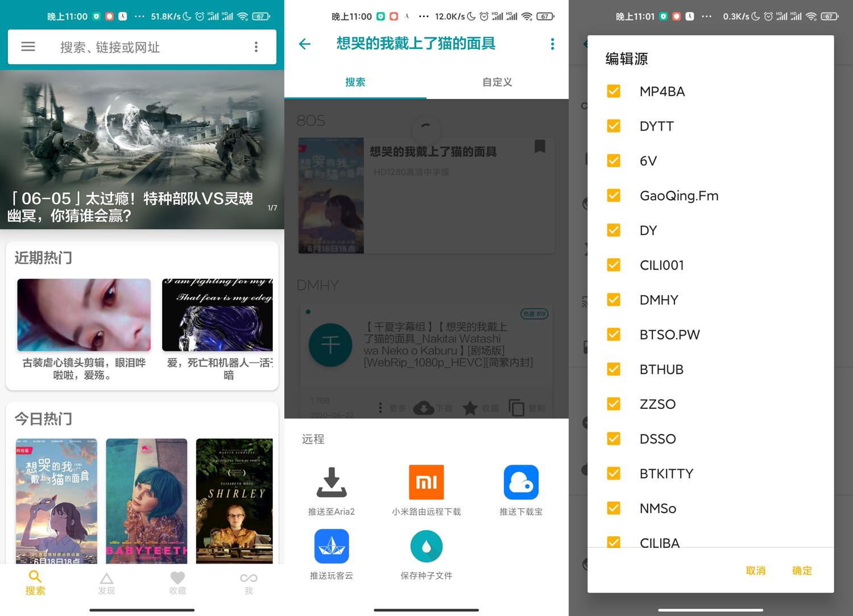
Task: Select Xiaomi router remote download icon
Action: click(426, 482)
